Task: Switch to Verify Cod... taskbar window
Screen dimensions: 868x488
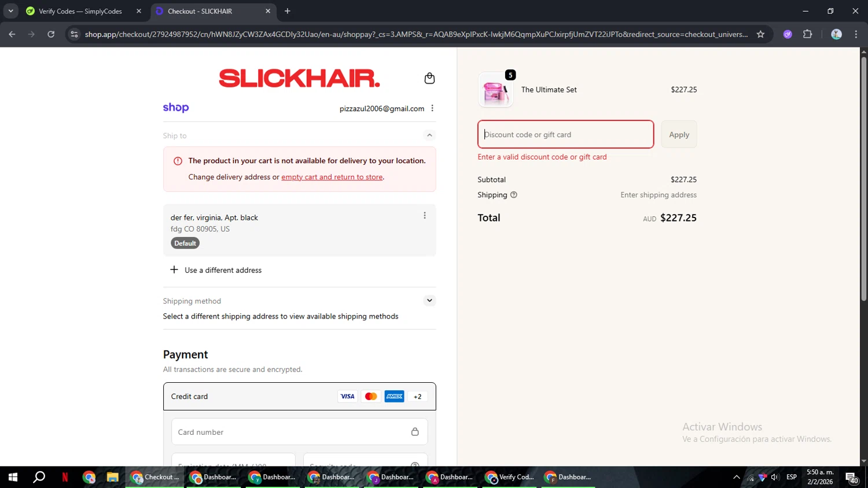Action: point(509,477)
